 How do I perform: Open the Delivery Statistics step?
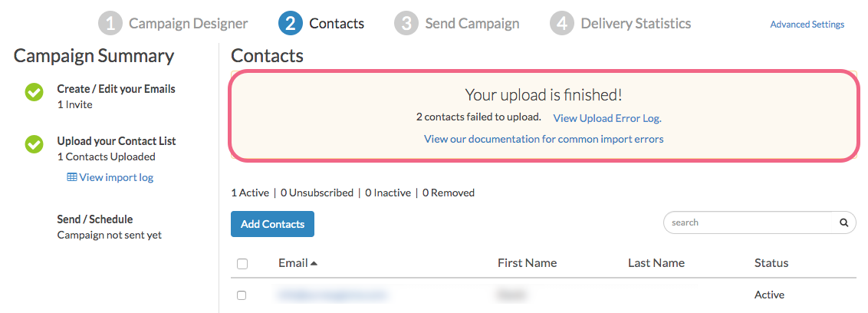(x=636, y=23)
